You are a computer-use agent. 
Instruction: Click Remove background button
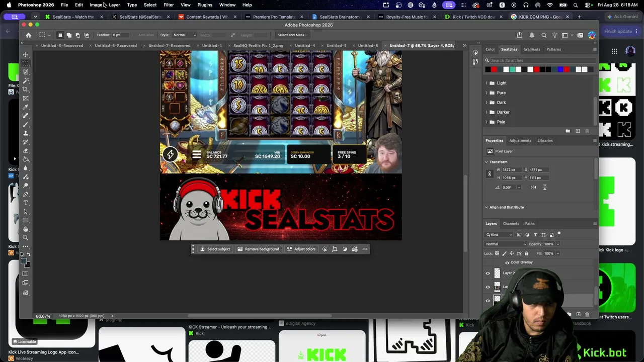258,249
